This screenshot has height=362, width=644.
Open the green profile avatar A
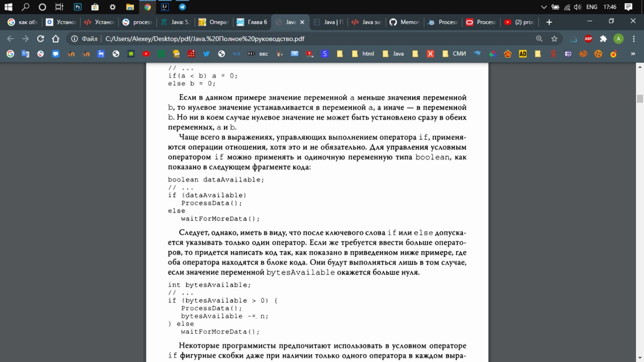618,39
